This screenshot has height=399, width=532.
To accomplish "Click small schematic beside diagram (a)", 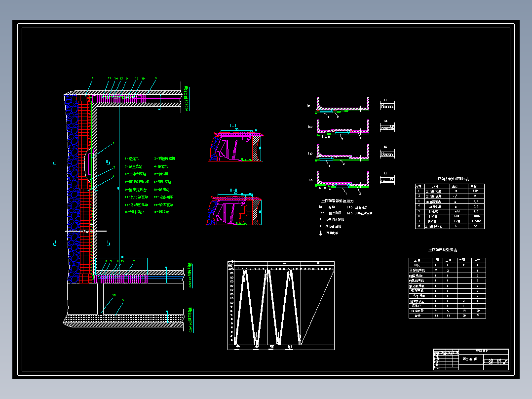I will point(387,105).
